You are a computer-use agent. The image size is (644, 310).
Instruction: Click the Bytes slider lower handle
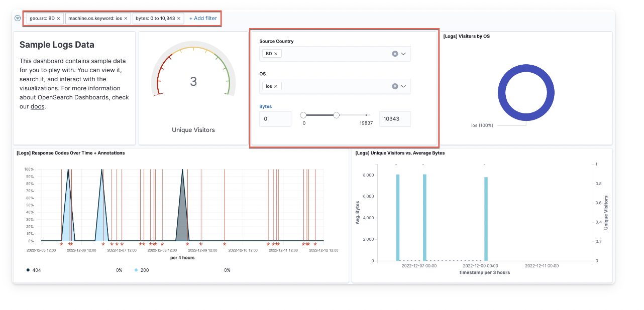point(303,115)
